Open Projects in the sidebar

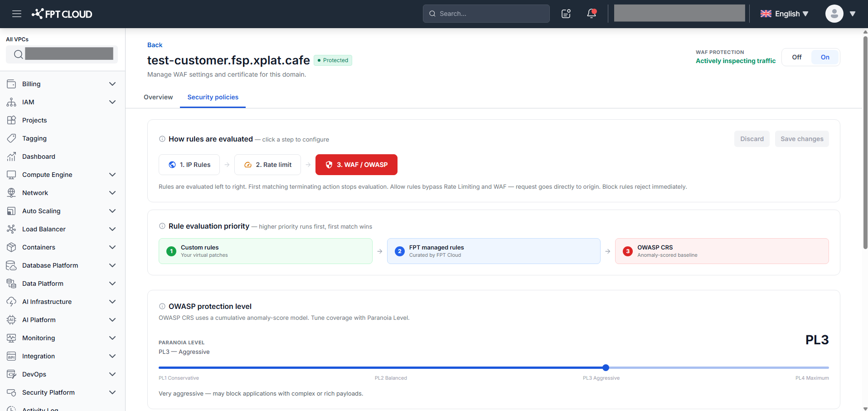(34, 120)
